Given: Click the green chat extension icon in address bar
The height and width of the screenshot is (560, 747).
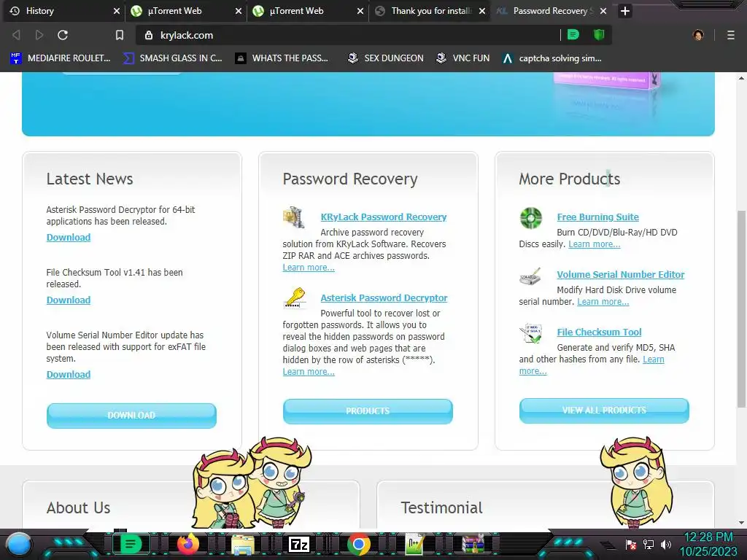Looking at the screenshot, I should (x=573, y=35).
